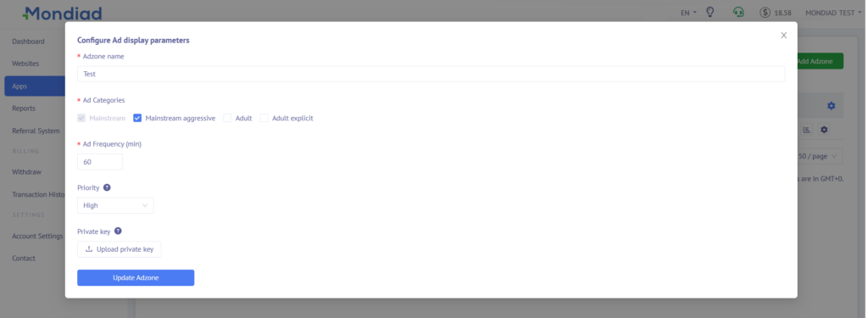Open Referral System in sidebar
The image size is (868, 318).
[36, 131]
